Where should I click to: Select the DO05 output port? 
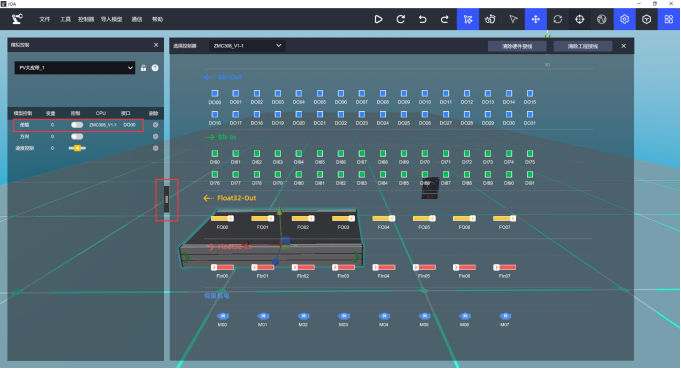[320, 93]
